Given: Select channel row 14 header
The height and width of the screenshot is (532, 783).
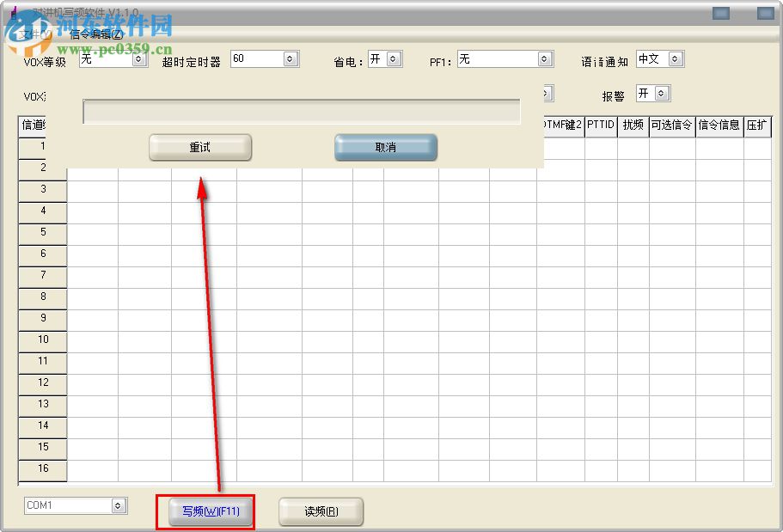Looking at the screenshot, I should [x=43, y=427].
